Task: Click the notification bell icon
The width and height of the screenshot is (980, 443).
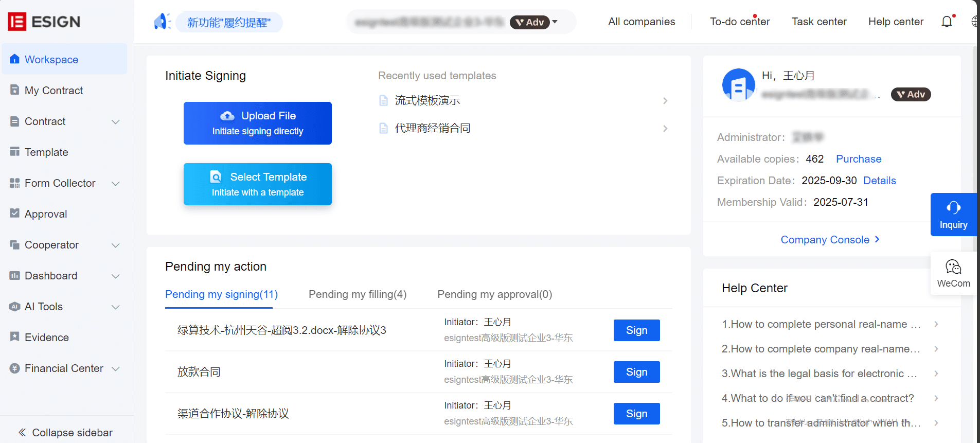Action: click(x=947, y=22)
